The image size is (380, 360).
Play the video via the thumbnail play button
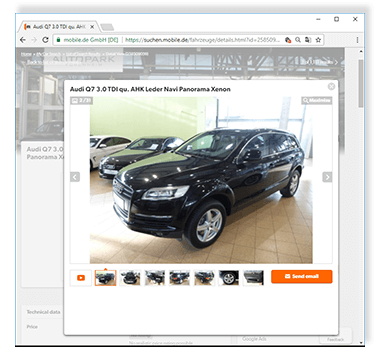click(81, 278)
